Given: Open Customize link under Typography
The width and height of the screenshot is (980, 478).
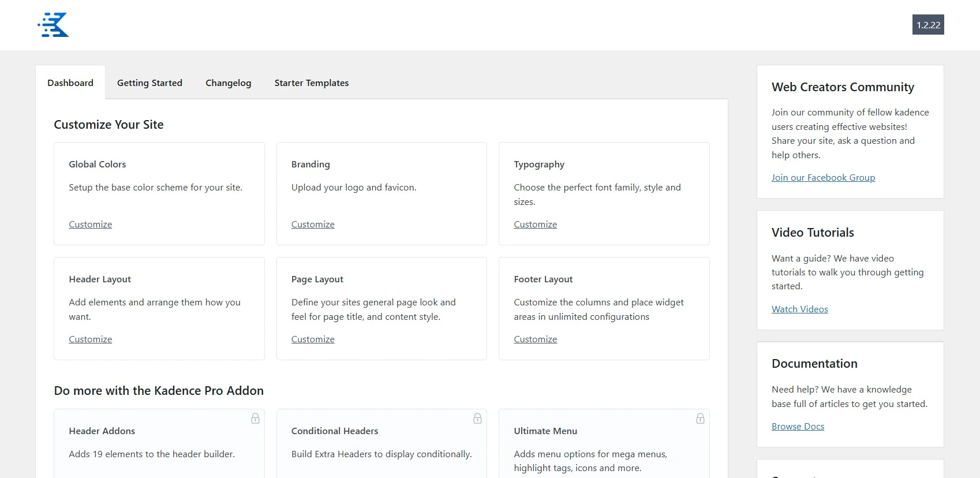Looking at the screenshot, I should (x=536, y=224).
